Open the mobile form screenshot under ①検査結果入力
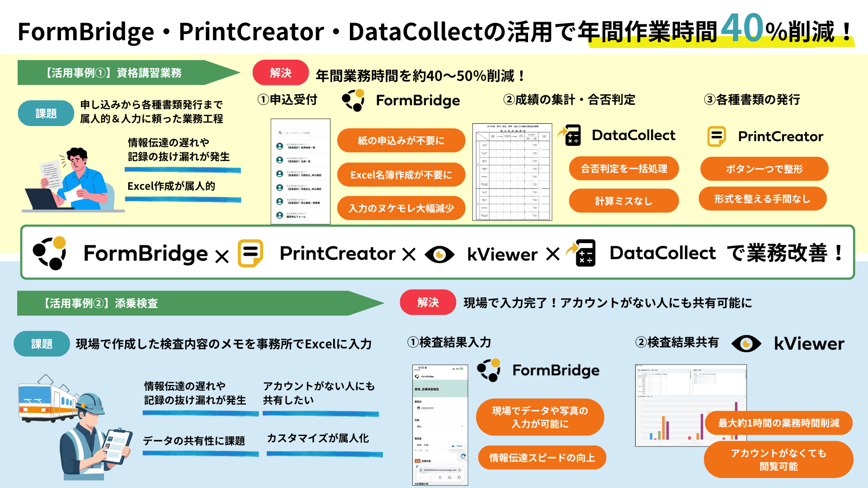Screen dimensions: 868x488 [x=440, y=425]
